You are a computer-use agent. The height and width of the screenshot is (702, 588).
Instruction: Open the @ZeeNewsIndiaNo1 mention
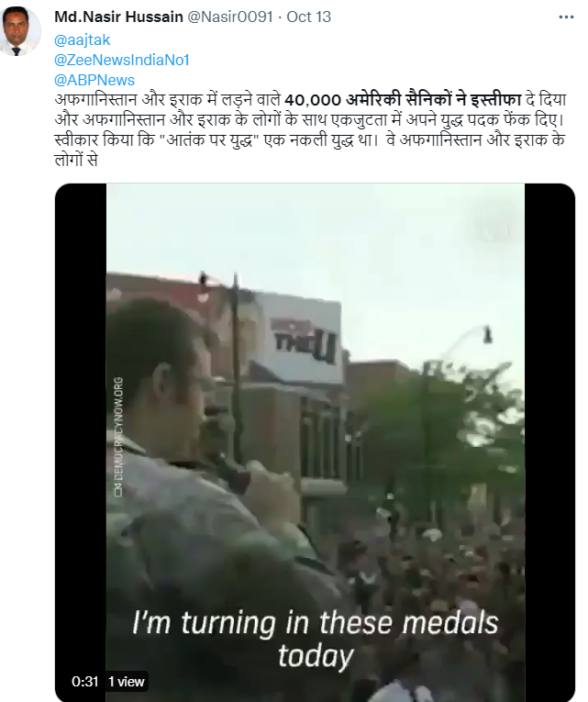pyautogui.click(x=122, y=60)
